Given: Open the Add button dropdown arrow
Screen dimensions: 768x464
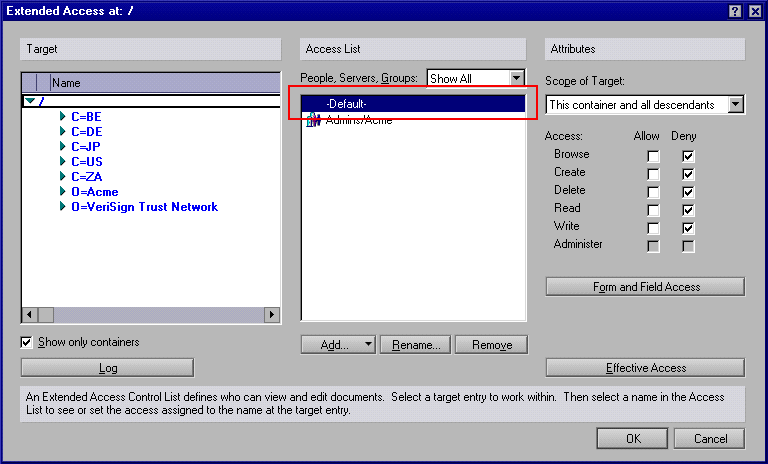Looking at the screenshot, I should click(368, 344).
